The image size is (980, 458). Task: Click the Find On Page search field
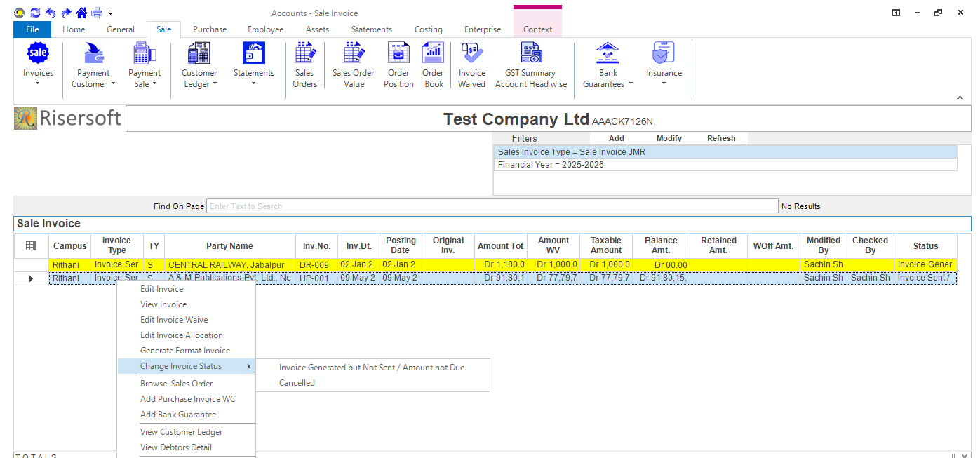point(491,206)
